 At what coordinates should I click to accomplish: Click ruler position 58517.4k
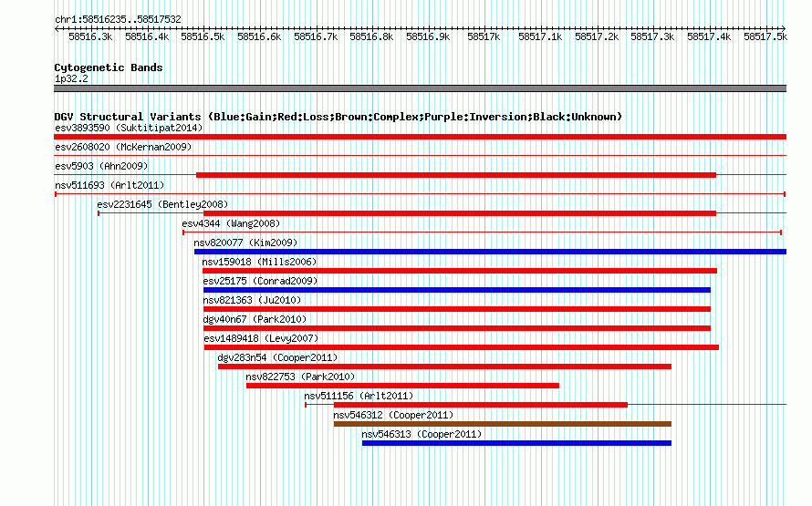pyautogui.click(x=710, y=36)
